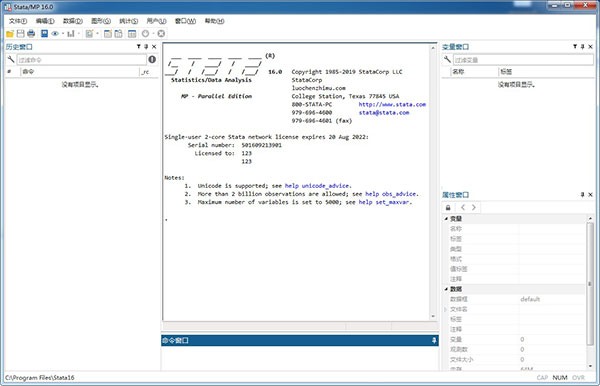Close the 变量窗口 panel
Image resolution: width=600 pixels, height=386 pixels.
pos(590,47)
